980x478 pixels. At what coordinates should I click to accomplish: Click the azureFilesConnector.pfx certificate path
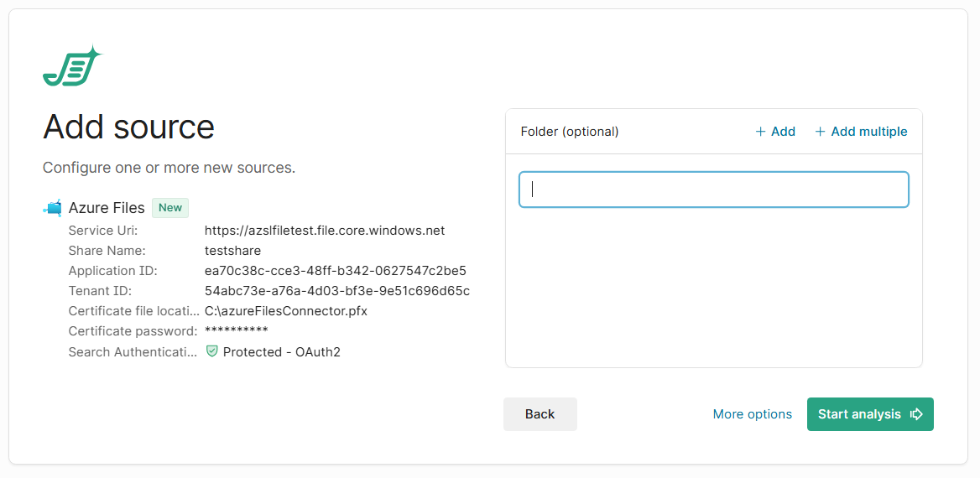(285, 311)
